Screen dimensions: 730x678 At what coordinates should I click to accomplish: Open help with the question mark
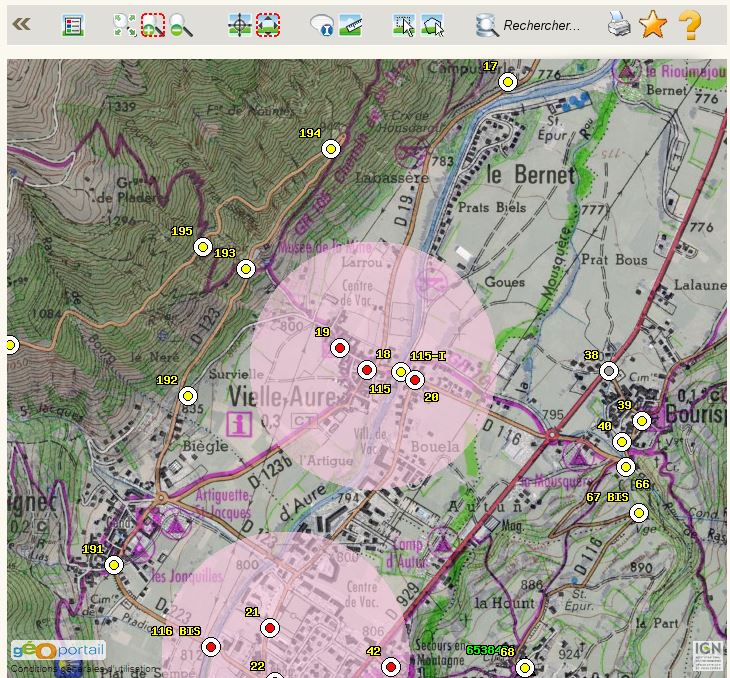[x=689, y=25]
